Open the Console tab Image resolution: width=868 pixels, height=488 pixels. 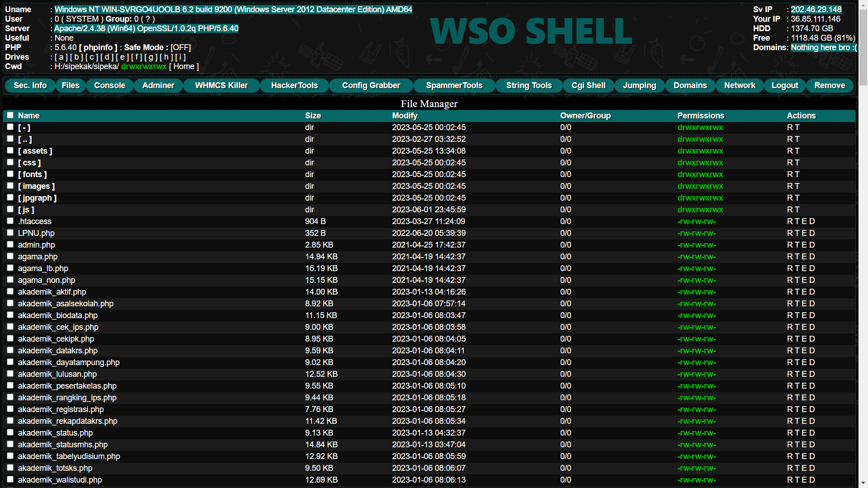point(109,85)
